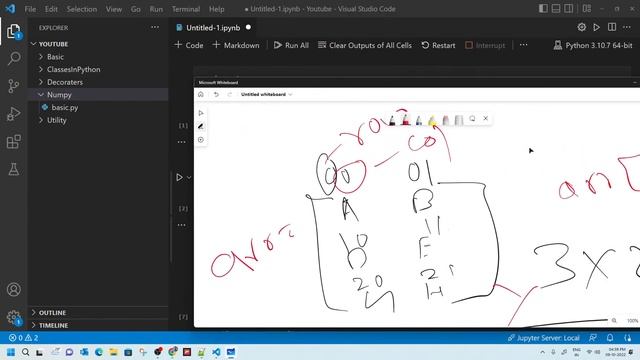Viewport: 640px width, 360px height.
Task: Select the red pen swatch
Action: 405,119
